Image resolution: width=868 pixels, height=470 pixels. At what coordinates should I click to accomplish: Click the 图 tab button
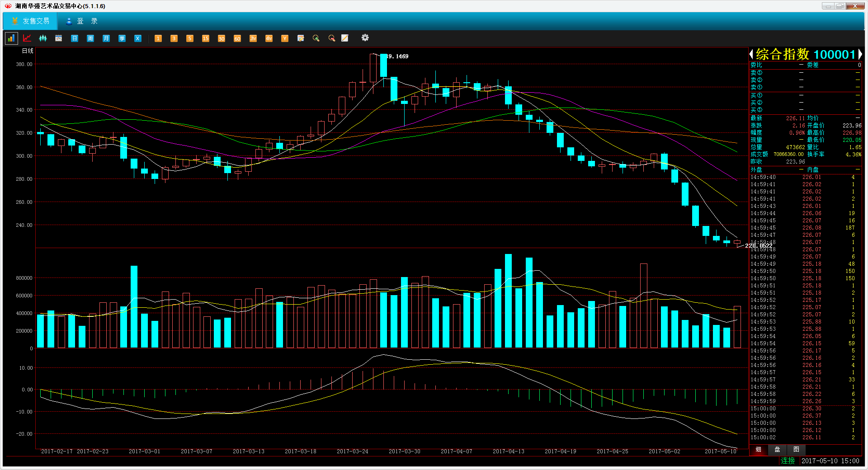(796, 450)
